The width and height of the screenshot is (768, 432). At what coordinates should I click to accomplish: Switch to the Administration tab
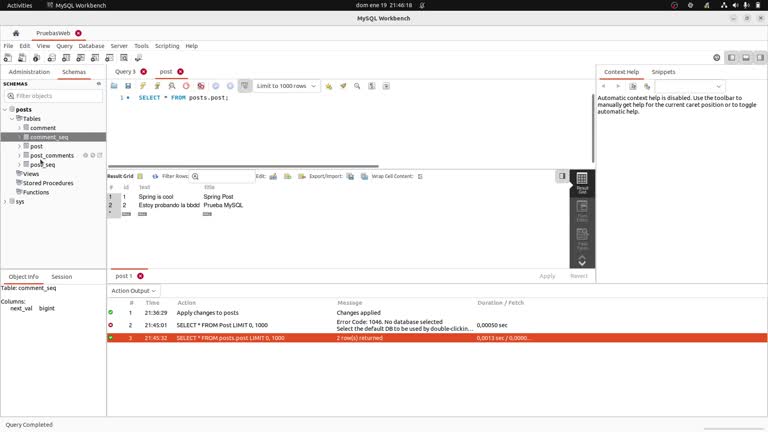[x=29, y=72]
